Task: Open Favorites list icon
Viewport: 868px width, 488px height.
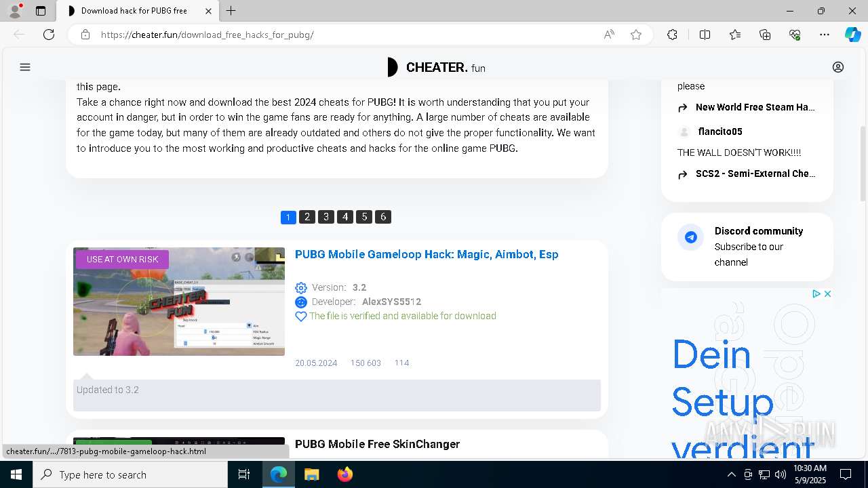Action: click(735, 35)
